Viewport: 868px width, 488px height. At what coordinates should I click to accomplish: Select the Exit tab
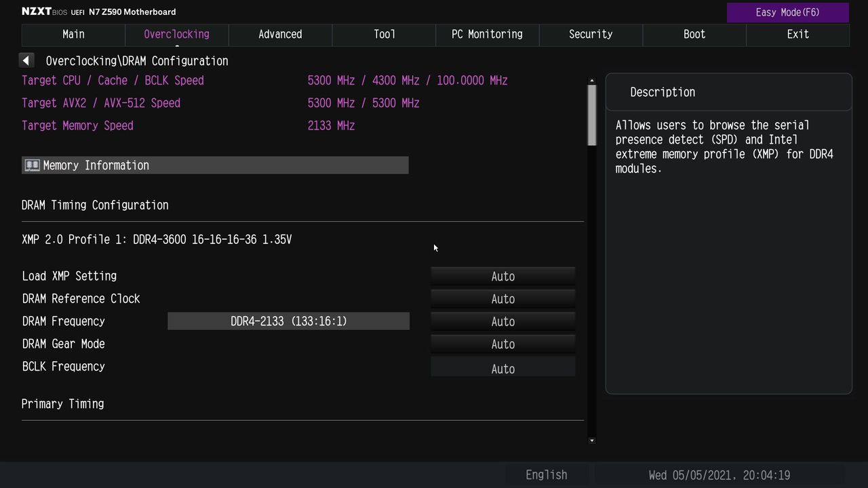(x=798, y=35)
